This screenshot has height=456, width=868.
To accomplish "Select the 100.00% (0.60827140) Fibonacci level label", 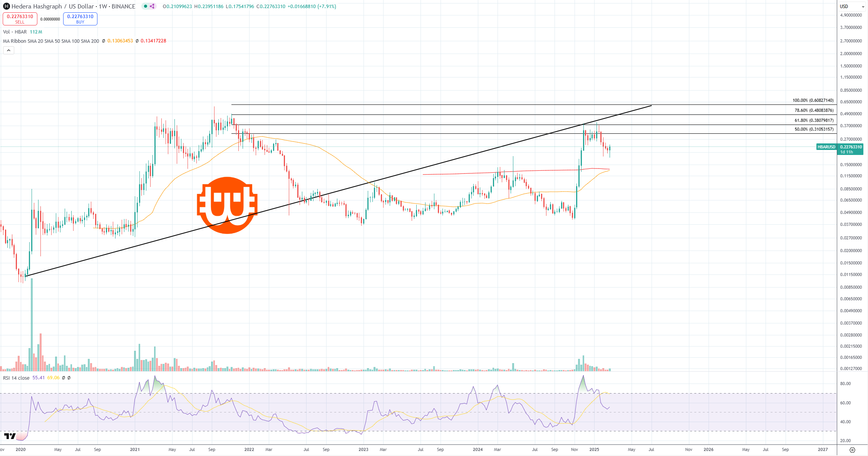I will [813, 100].
